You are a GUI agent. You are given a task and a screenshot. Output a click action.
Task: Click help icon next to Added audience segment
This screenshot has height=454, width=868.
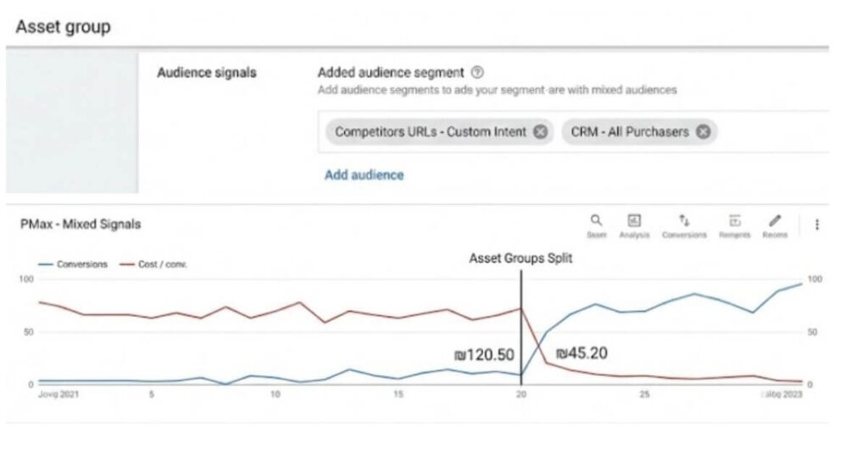(x=477, y=73)
